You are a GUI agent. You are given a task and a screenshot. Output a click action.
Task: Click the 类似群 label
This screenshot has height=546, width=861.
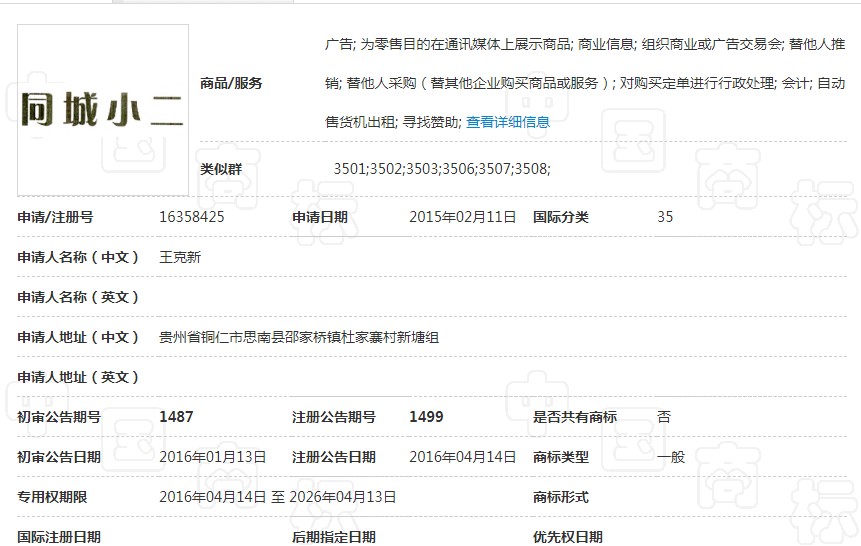[221, 169]
